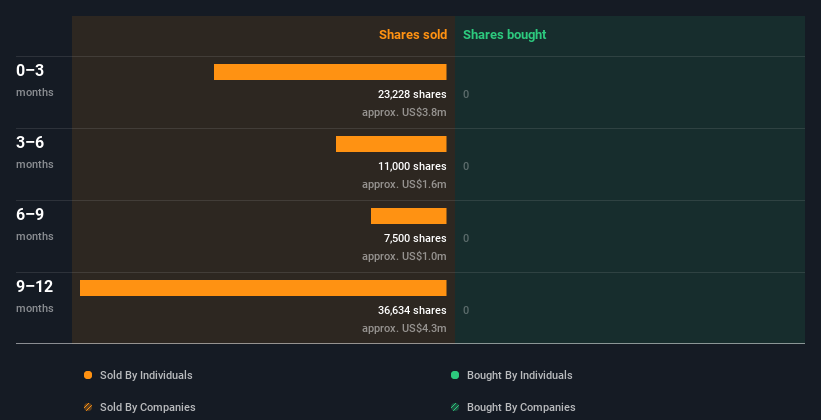Screen dimensions: 821x420
Task: Click the 0–3 months row label
Action: click(x=35, y=80)
